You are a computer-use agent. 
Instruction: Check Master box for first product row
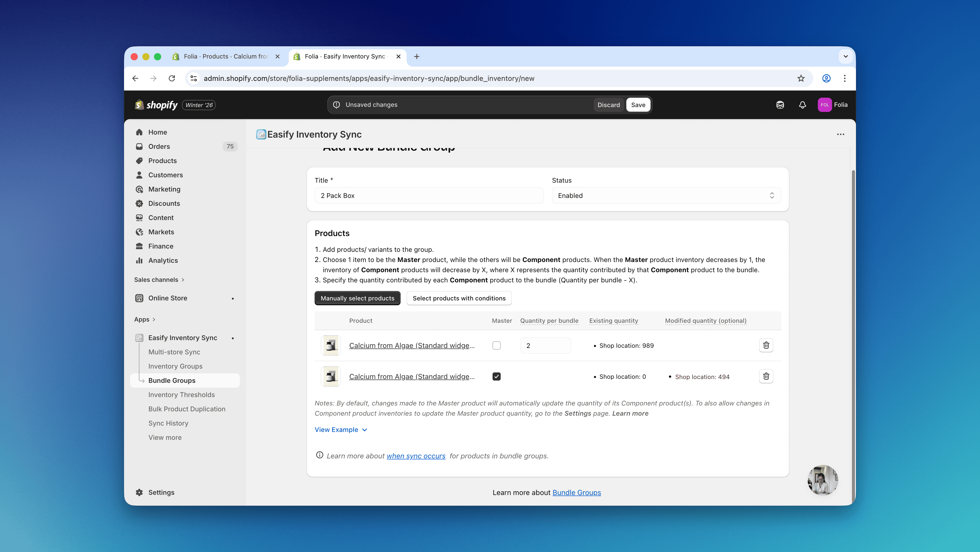pyautogui.click(x=496, y=345)
